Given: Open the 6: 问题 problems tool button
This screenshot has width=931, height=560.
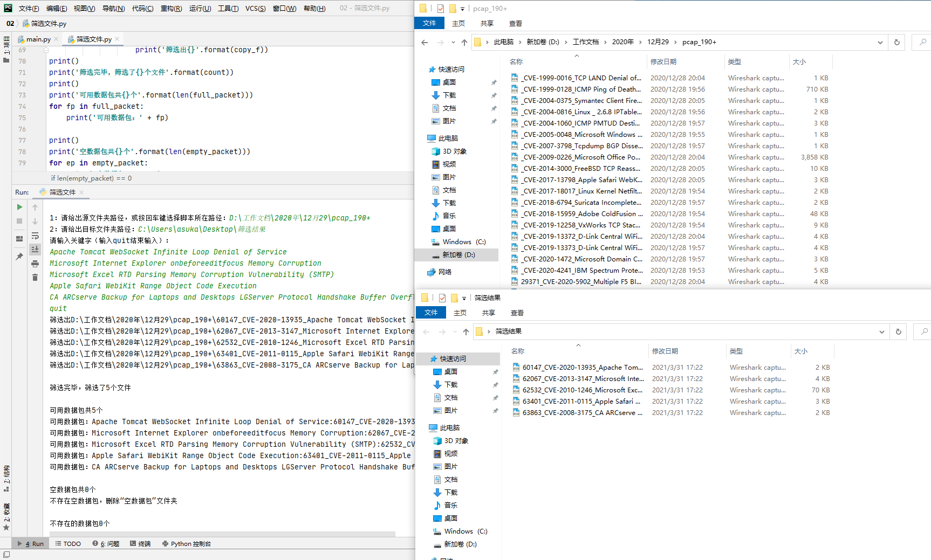Looking at the screenshot, I should (106, 544).
